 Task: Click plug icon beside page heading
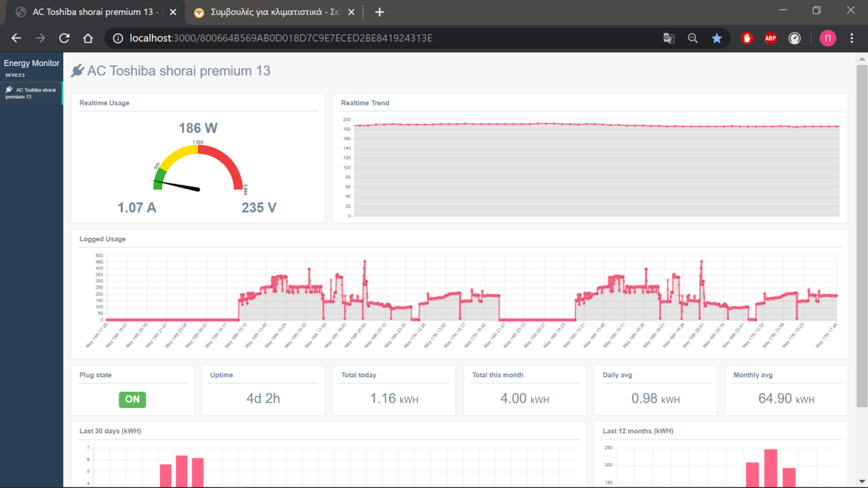(x=77, y=70)
